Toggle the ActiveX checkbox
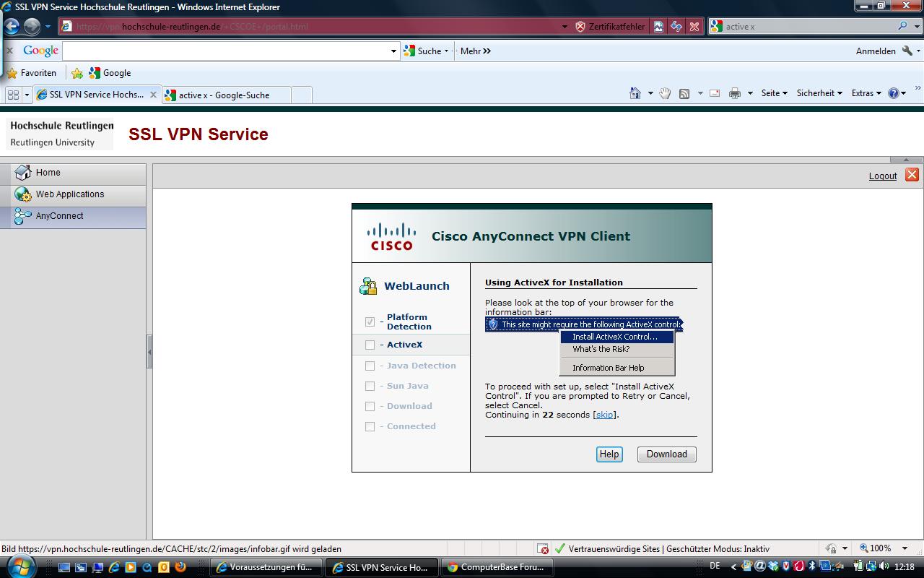 click(370, 345)
